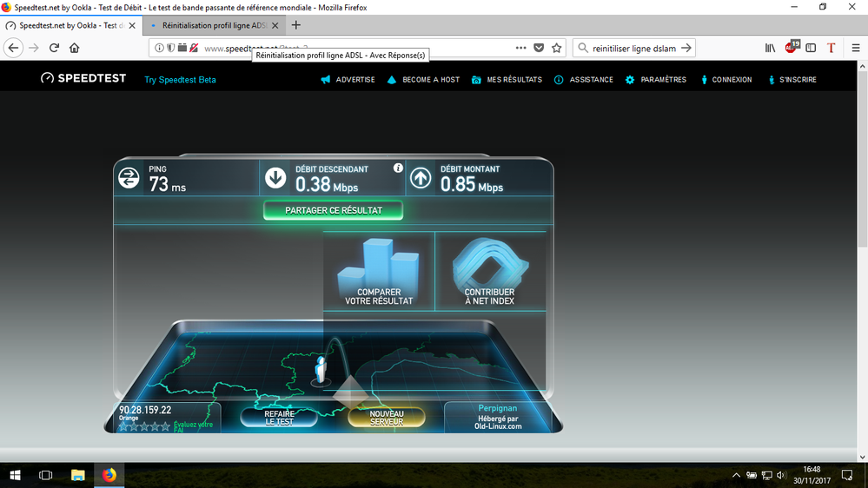Click the search box with reinitiliser ligne dslam
868x488 pixels.
[633, 48]
